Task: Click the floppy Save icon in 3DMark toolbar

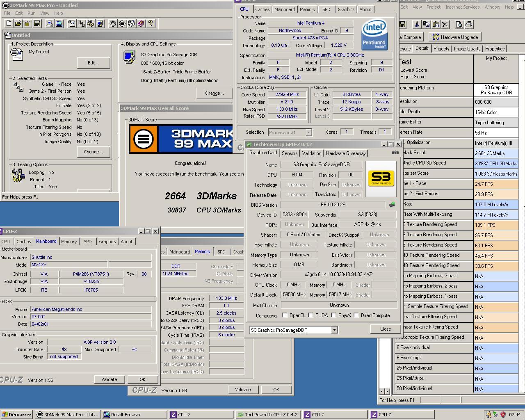Action: [37, 24]
